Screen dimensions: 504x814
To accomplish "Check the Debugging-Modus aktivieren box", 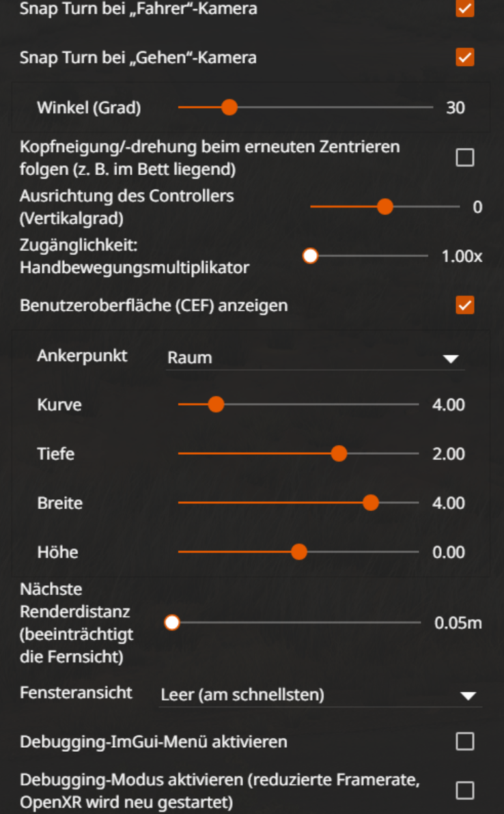I will 464,790.
